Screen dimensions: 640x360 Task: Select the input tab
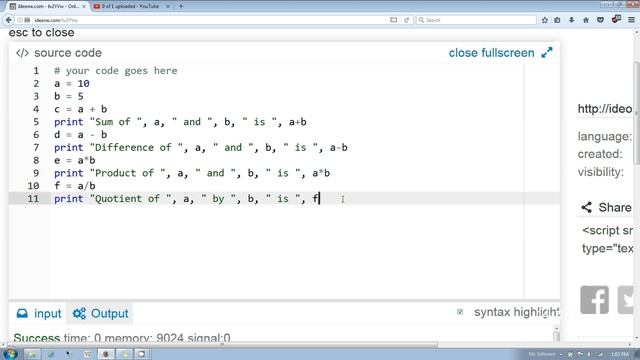(x=39, y=313)
